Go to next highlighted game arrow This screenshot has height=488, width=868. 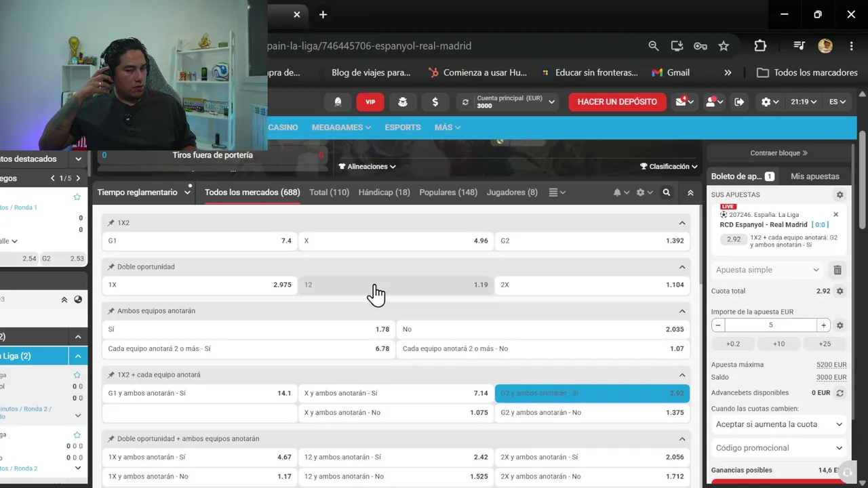pyautogui.click(x=78, y=178)
